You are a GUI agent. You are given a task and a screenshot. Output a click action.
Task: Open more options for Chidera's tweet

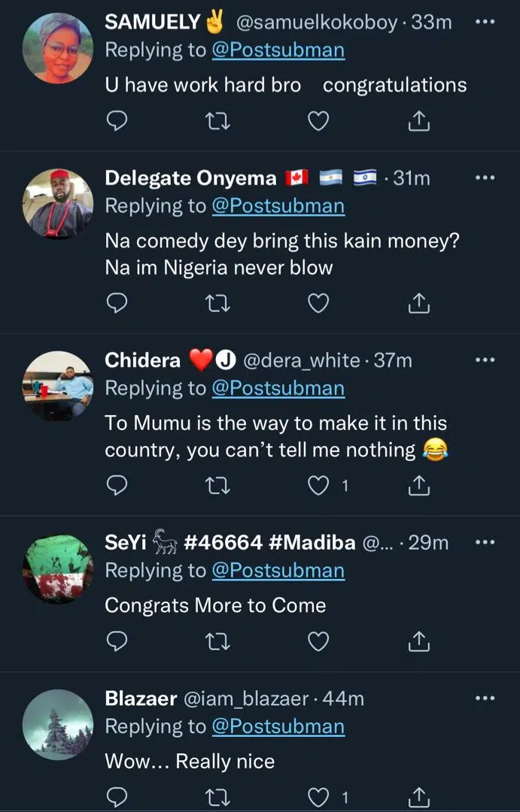coord(485,360)
